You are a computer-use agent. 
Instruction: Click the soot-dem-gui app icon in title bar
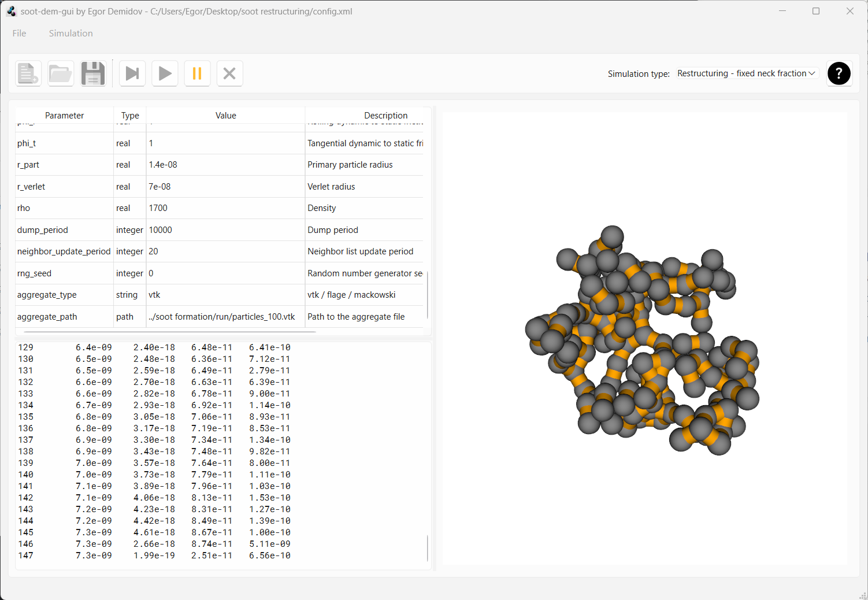coord(12,11)
